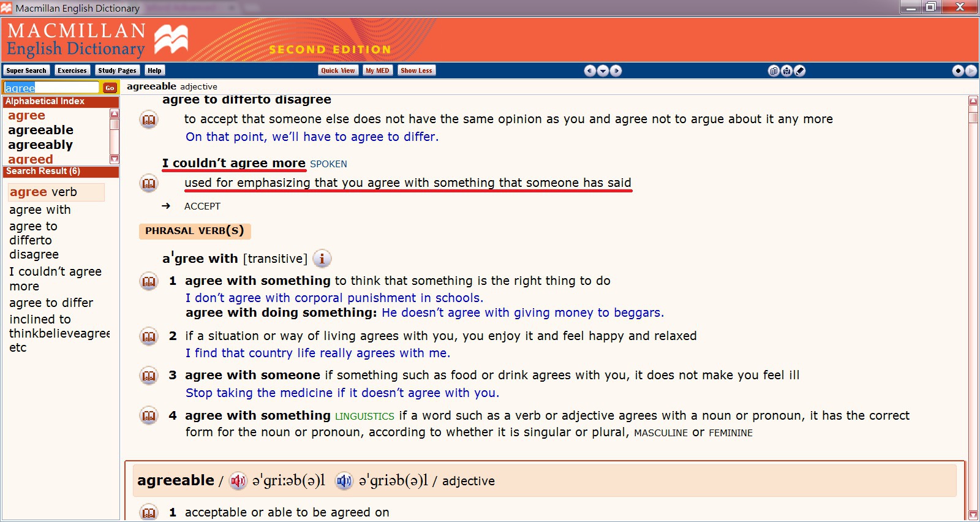Viewport: 980px width, 522px height.
Task: Click example 'I find that country life really agrees with me.'
Action: pyautogui.click(x=318, y=353)
